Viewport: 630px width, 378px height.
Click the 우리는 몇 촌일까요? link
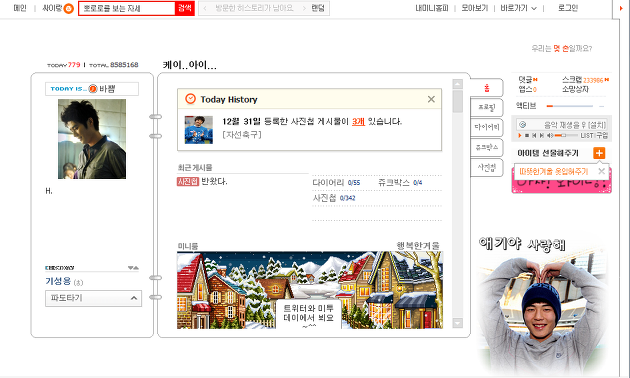pyautogui.click(x=561, y=48)
